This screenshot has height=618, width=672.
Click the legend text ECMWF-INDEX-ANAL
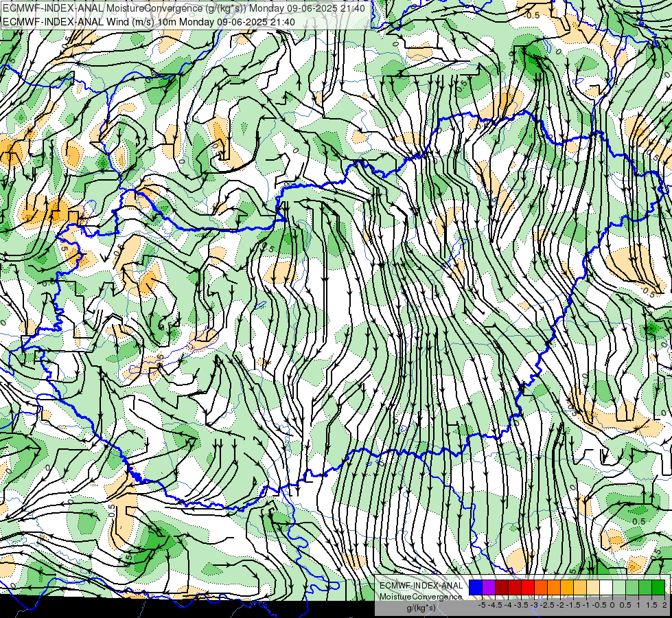421,586
